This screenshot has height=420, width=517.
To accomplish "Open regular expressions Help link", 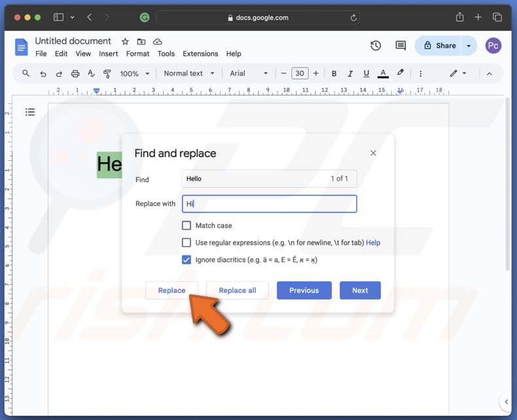I will click(x=373, y=243).
